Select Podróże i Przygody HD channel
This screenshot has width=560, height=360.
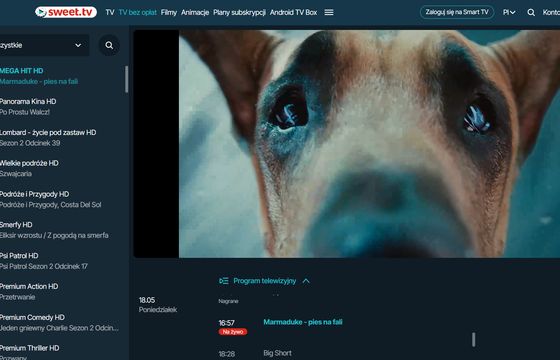pyautogui.click(x=62, y=199)
